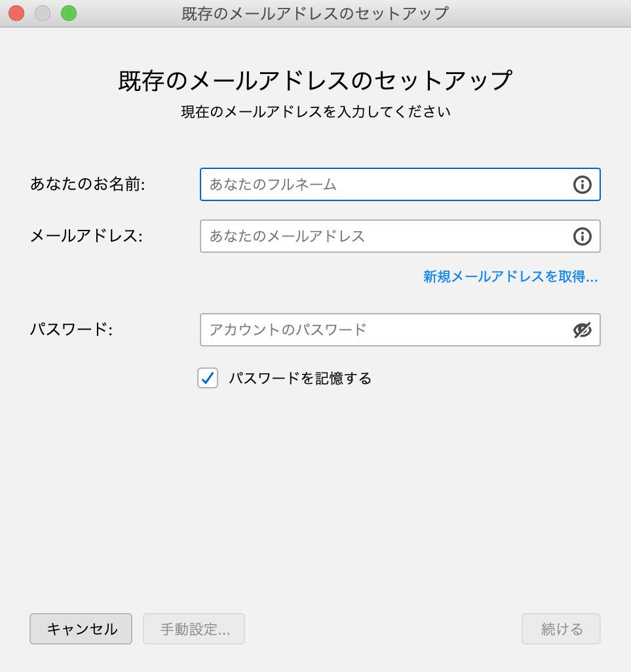Open the 新規メールアドレスを取得... link

[x=510, y=276]
